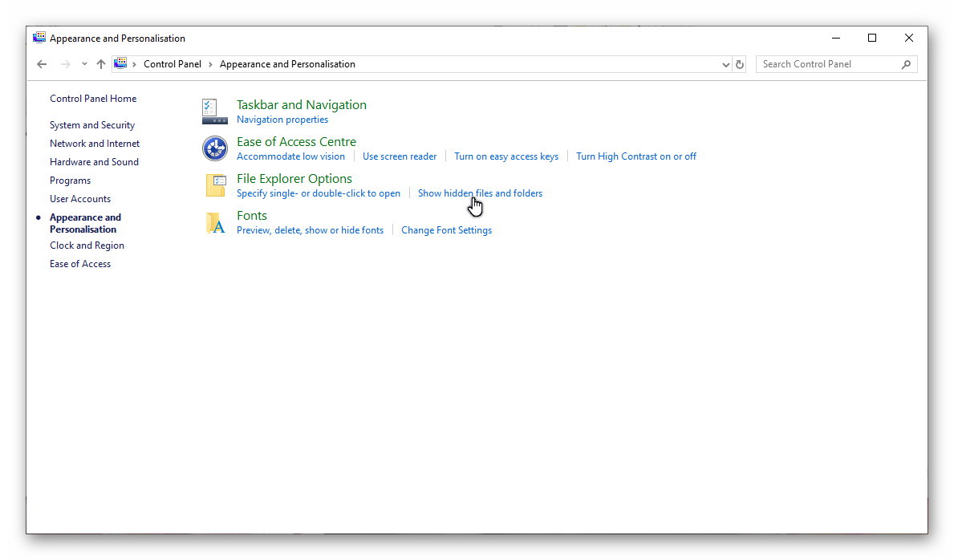
Task: Click Show hidden files and folders
Action: [480, 193]
